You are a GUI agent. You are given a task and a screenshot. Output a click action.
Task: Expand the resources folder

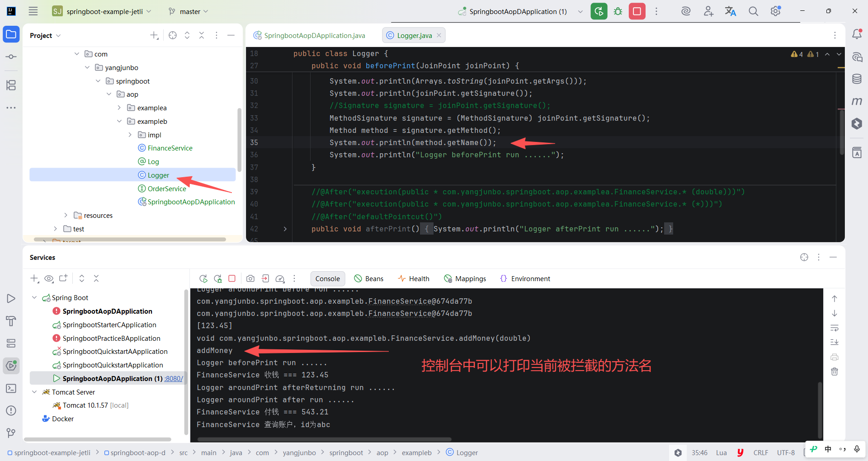[x=66, y=215]
